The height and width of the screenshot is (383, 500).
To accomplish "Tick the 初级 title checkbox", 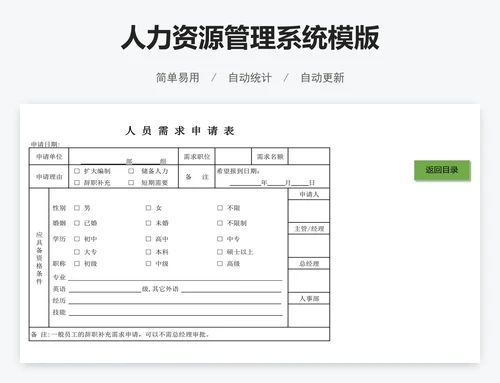I will point(77,264).
